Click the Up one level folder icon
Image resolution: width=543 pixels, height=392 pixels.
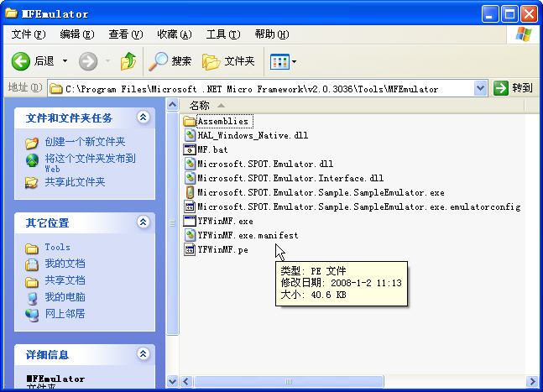pyautogui.click(x=128, y=61)
